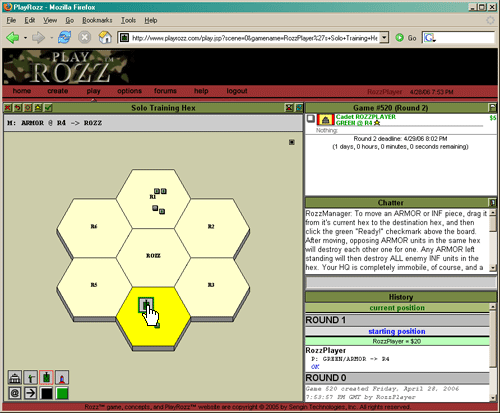The height and width of the screenshot is (413, 500).
Task: Click the History panel scroll-down arrow
Action: click(x=493, y=397)
